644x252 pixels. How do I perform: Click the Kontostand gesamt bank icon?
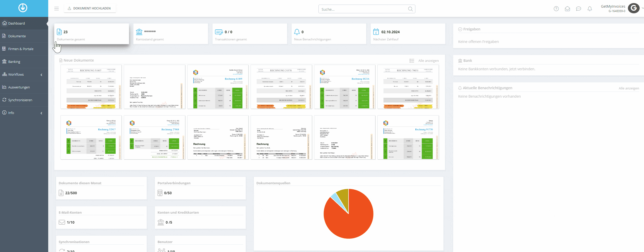click(139, 32)
